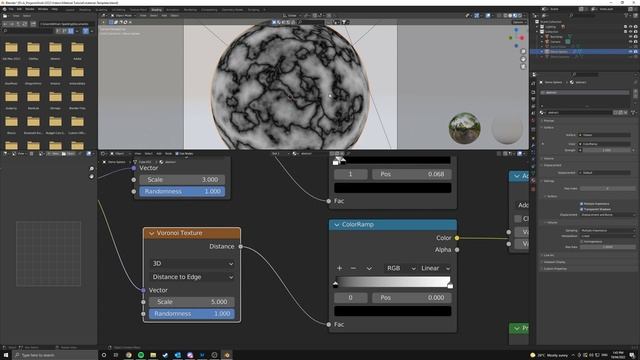
Task: Open the Windows Start menu
Action: (x=6, y=355)
